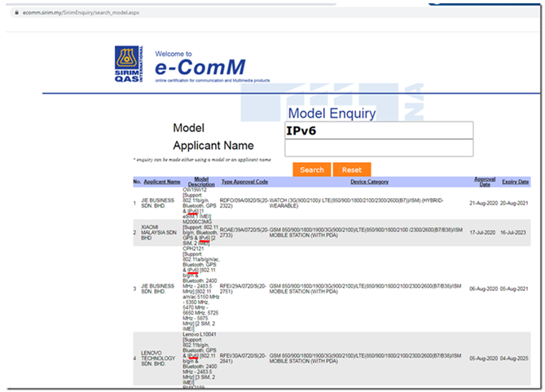Click approval date 17-Jul-2020

click(482, 232)
